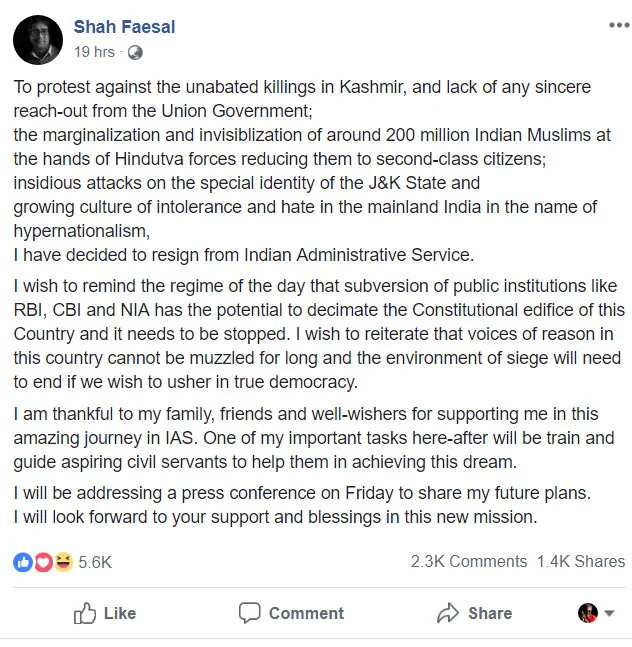The height and width of the screenshot is (647, 632).
Task: Click the small commenting-as profile avatar
Action: coord(587,613)
